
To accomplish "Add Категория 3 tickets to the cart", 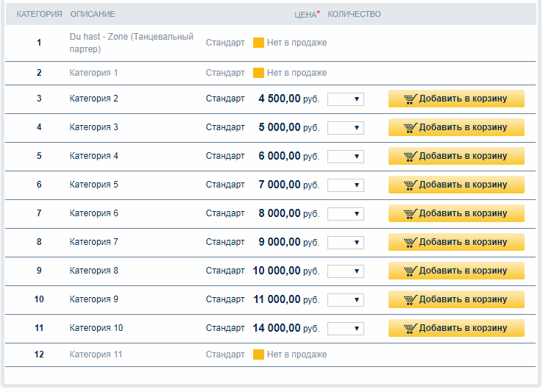I will tap(456, 128).
